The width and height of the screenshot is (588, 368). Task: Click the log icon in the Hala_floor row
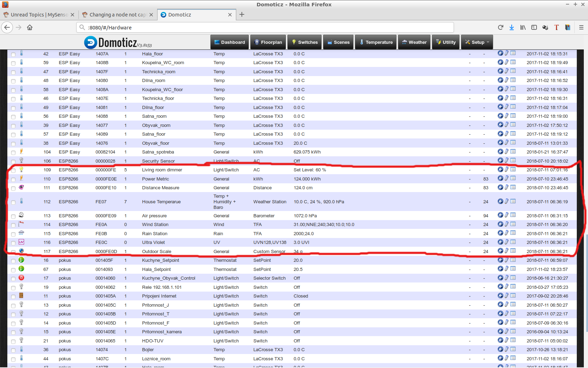513,53
